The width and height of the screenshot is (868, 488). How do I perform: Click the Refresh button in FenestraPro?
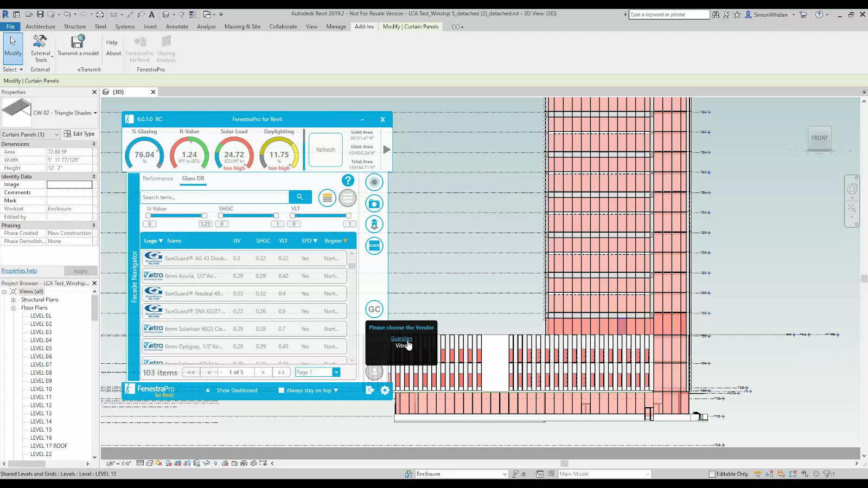325,150
